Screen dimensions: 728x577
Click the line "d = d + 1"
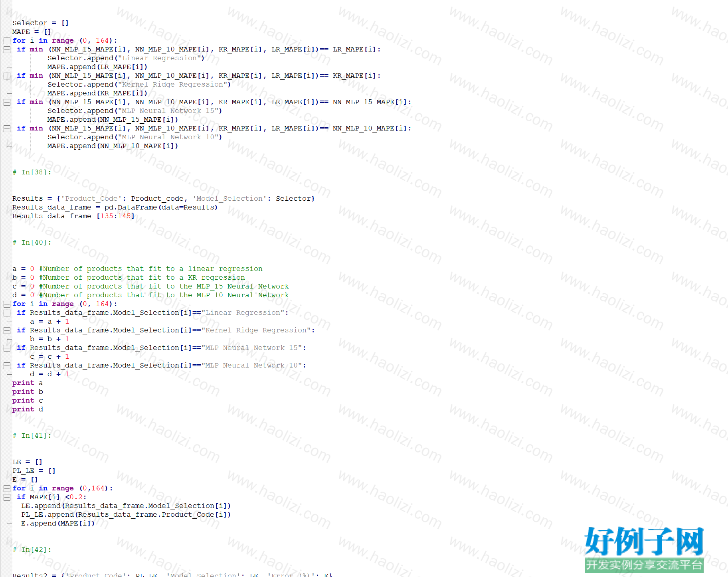pyautogui.click(x=49, y=374)
